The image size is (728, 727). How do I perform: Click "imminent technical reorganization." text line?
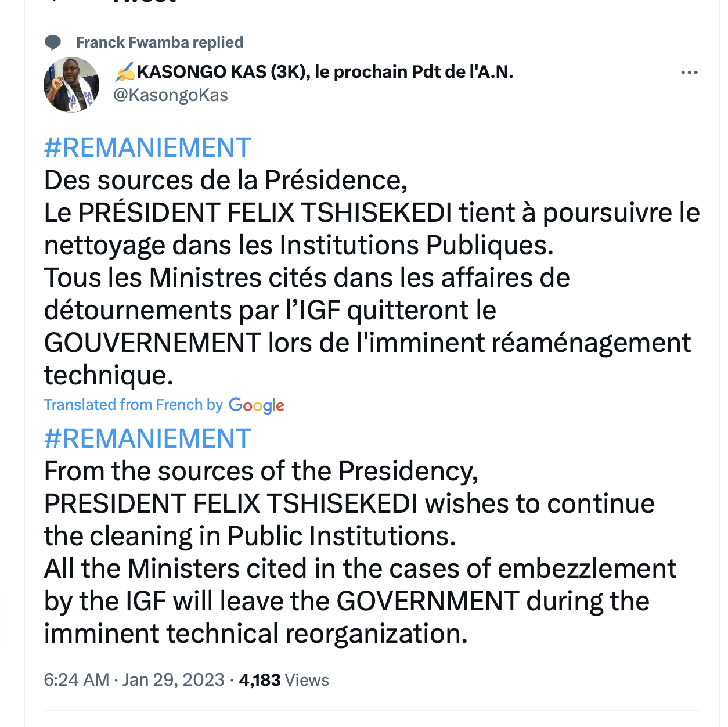click(x=255, y=634)
